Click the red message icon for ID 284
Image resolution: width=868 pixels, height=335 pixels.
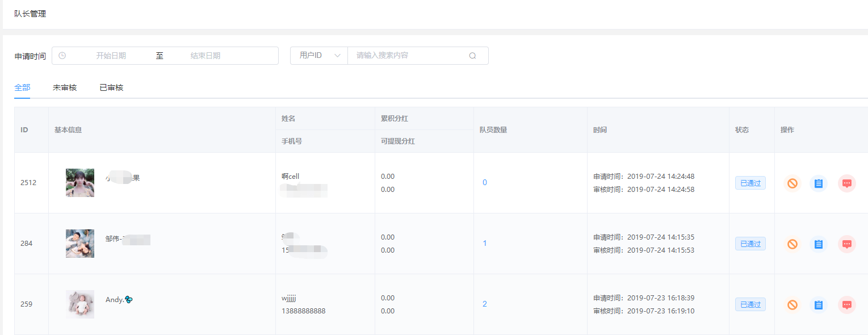[847, 244]
